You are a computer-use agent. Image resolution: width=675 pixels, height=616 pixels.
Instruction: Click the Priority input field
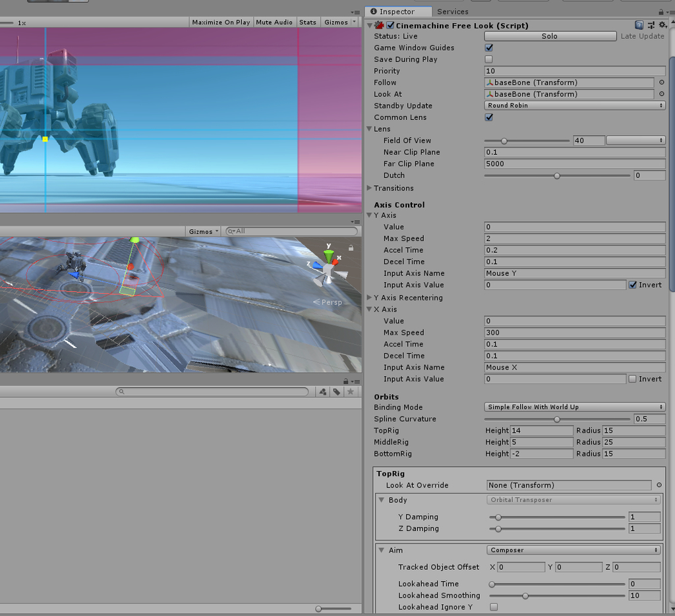[575, 71]
